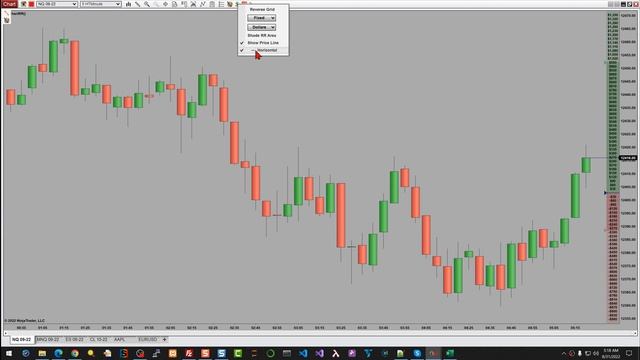The height and width of the screenshot is (360, 640).
Task: Uncheck the Horizontal option in popup menu
Action: click(263, 50)
